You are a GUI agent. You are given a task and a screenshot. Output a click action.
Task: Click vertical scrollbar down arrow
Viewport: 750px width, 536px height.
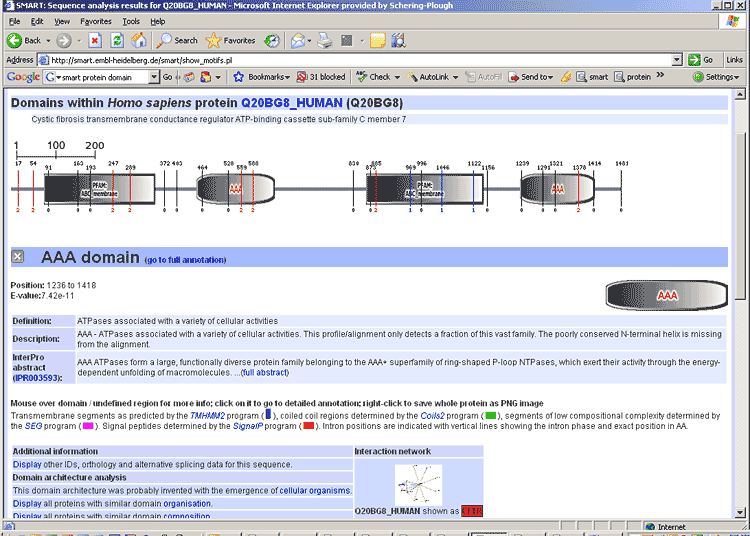739,513
